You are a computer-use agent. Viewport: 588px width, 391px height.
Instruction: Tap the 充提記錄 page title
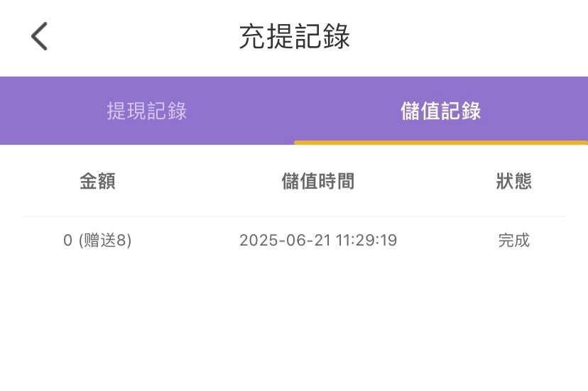tap(295, 36)
